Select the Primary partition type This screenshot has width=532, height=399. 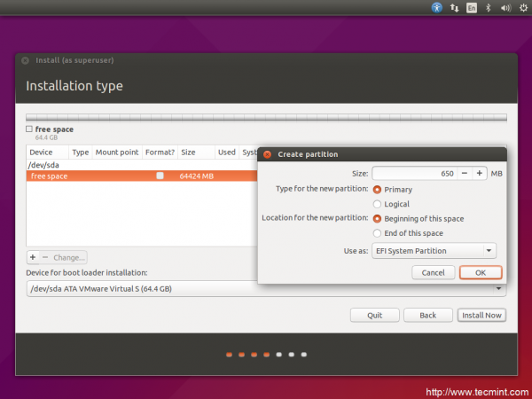click(378, 189)
